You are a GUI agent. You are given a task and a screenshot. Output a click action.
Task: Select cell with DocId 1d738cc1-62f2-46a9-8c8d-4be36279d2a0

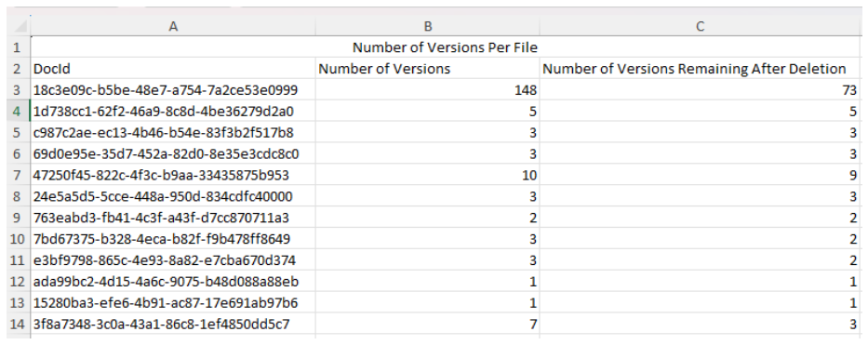point(173,112)
